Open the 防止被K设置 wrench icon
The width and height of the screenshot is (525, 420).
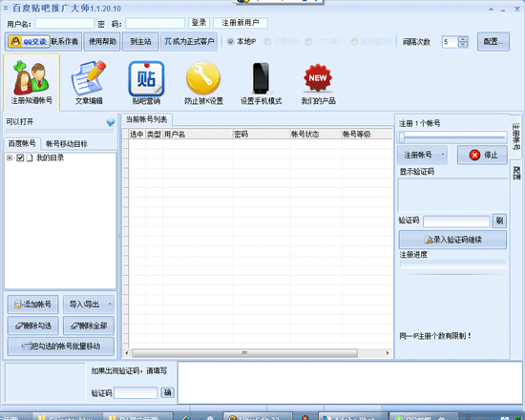pos(203,78)
